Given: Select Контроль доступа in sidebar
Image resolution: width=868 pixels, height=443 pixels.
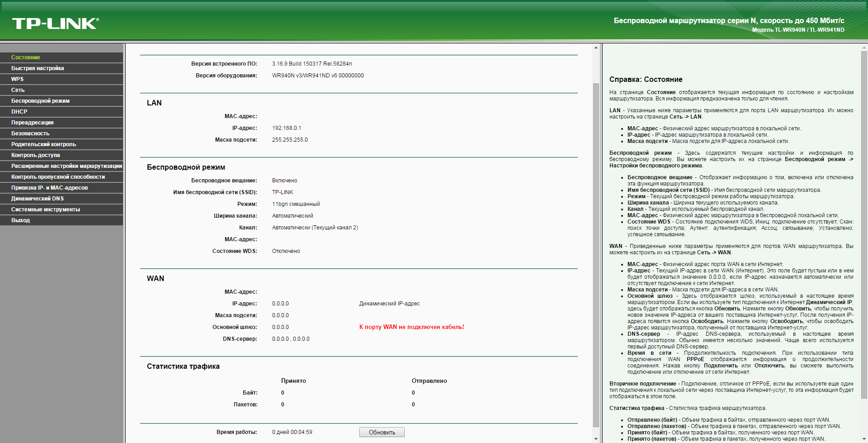Looking at the screenshot, I should pyautogui.click(x=61, y=155).
